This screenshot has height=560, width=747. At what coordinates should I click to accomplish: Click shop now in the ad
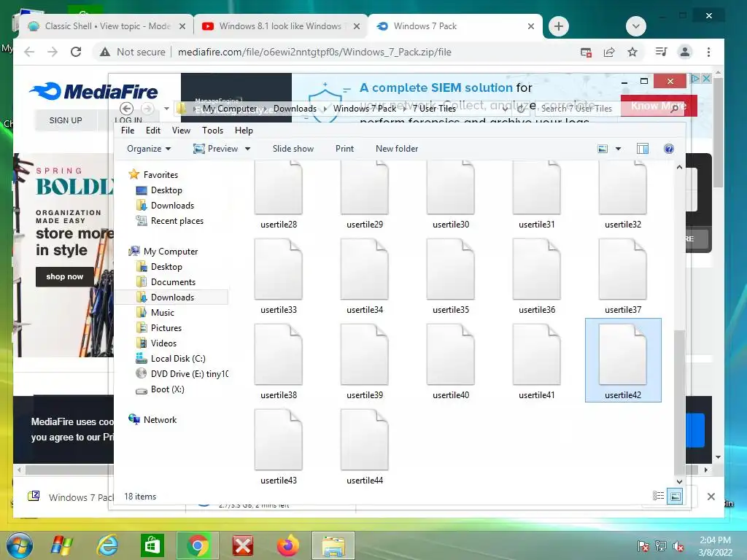[64, 276]
